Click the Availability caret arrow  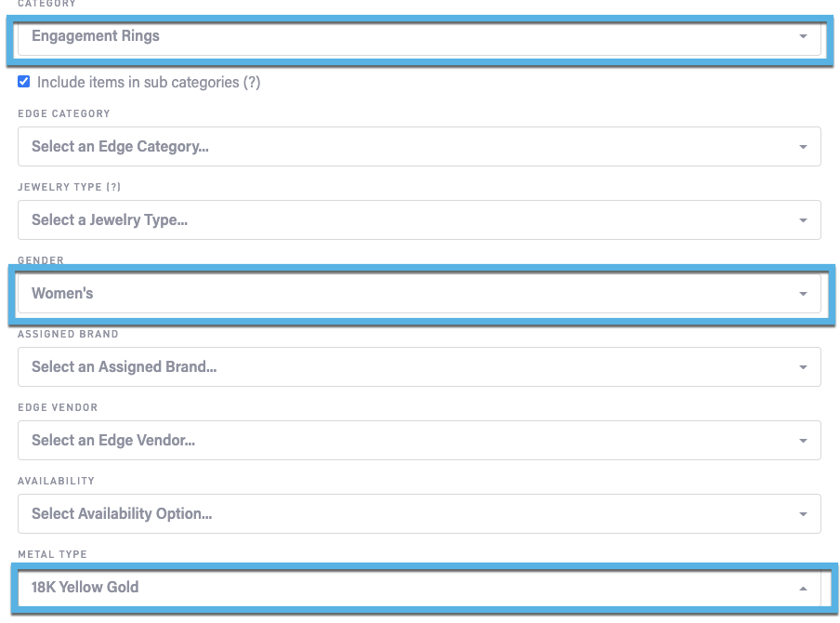(802, 514)
